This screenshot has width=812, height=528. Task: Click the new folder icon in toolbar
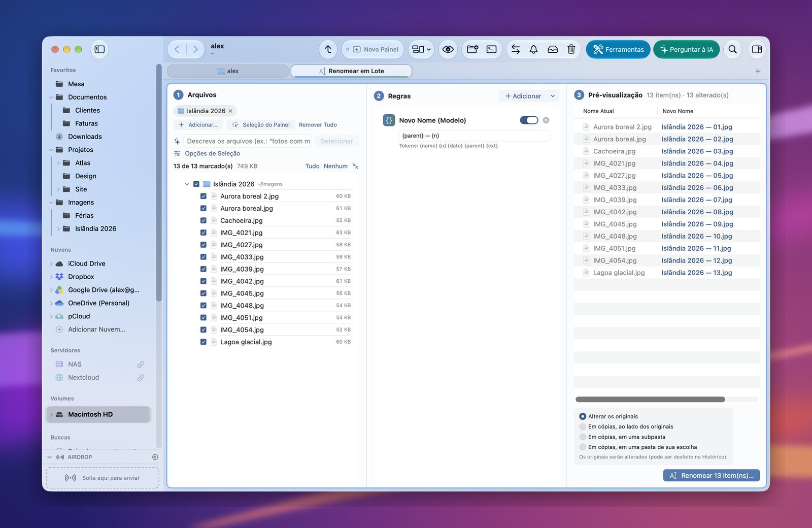click(x=472, y=49)
